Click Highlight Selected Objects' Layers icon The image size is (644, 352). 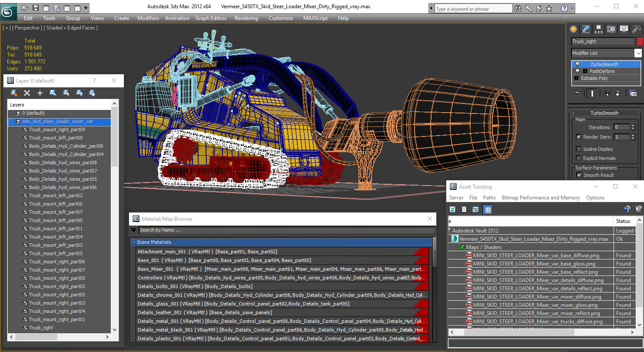(x=66, y=93)
